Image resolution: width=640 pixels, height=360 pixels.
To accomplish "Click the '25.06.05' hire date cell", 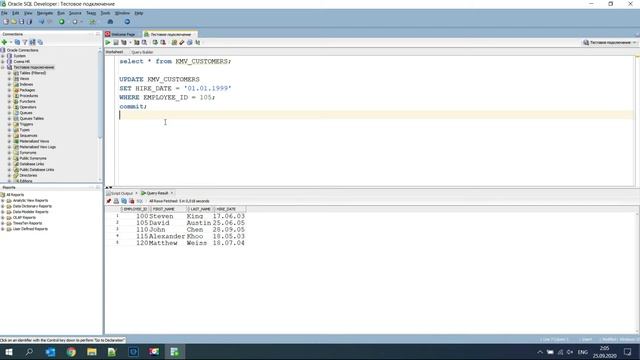I will [x=229, y=223].
